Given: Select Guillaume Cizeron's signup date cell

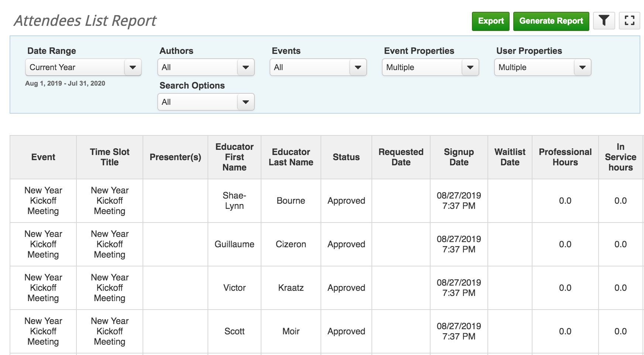Looking at the screenshot, I should pos(459,244).
